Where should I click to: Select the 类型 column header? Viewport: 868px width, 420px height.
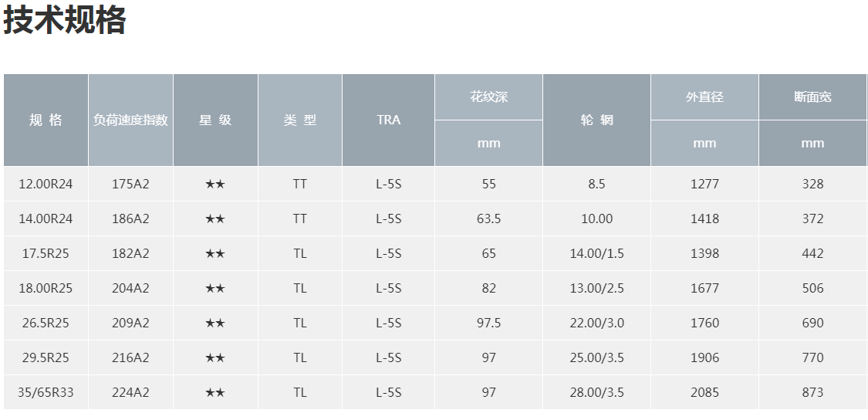tap(300, 120)
